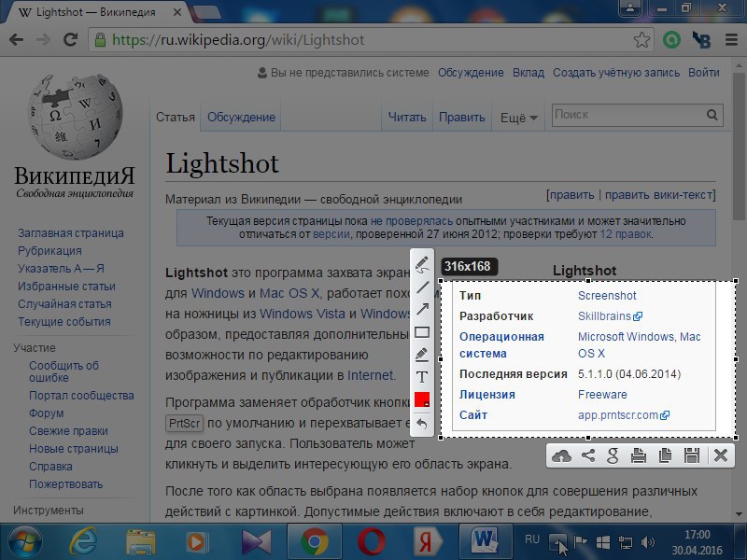Click the address bar URL

tap(238, 40)
